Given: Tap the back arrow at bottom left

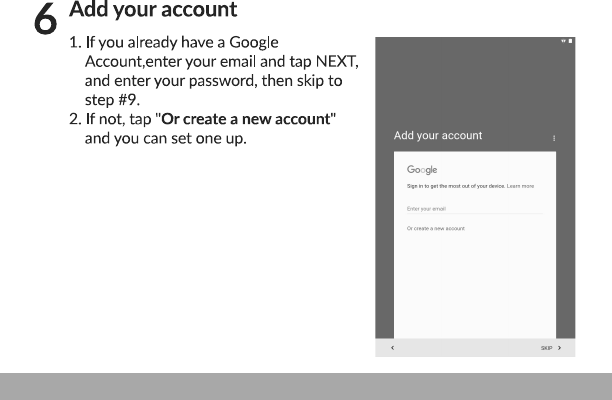Looking at the screenshot, I should click(391, 347).
